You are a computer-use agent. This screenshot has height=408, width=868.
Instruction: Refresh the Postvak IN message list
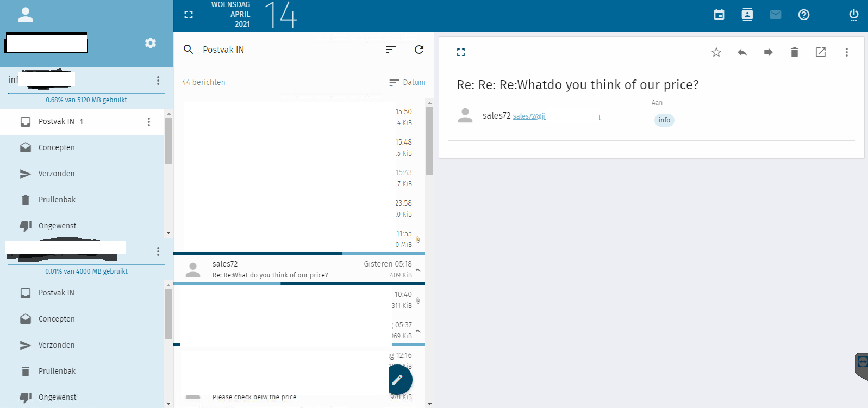coord(419,50)
